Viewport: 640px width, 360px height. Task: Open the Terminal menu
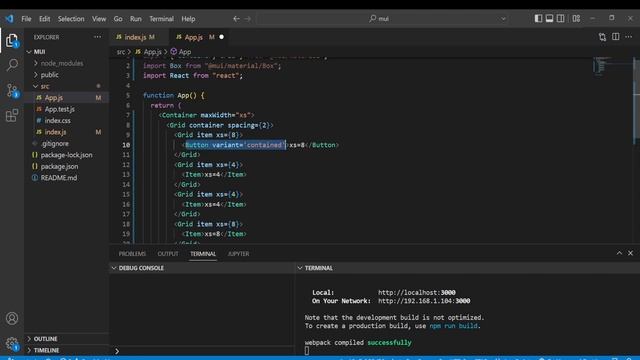(161, 19)
